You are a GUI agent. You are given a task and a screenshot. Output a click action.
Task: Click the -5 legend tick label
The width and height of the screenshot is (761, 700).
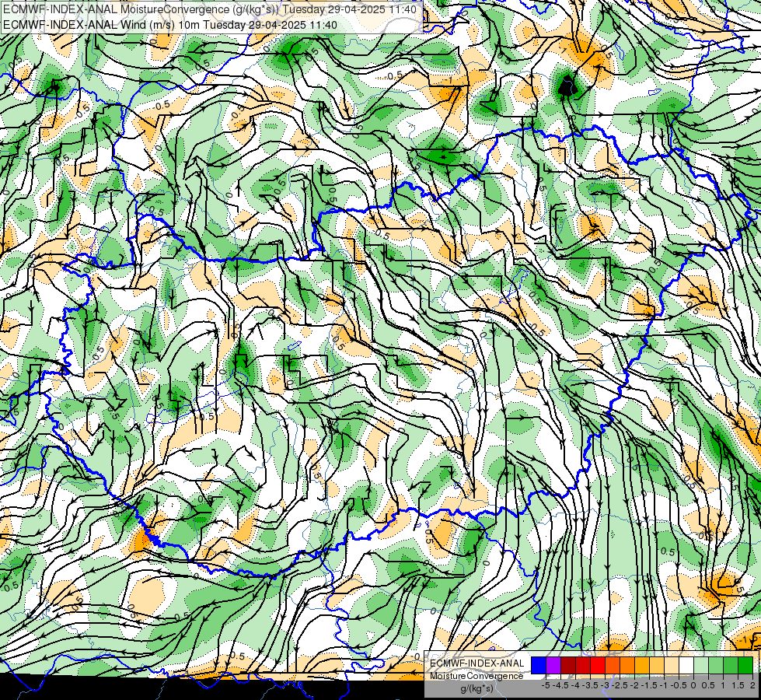[x=546, y=685]
